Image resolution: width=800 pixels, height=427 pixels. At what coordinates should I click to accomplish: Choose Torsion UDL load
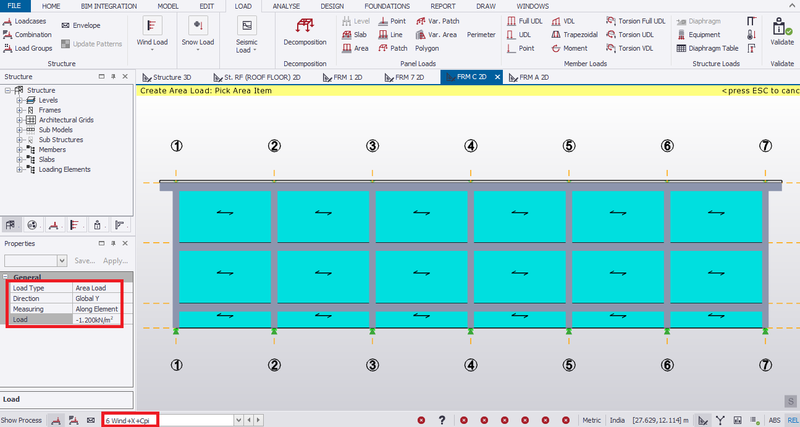click(x=630, y=35)
